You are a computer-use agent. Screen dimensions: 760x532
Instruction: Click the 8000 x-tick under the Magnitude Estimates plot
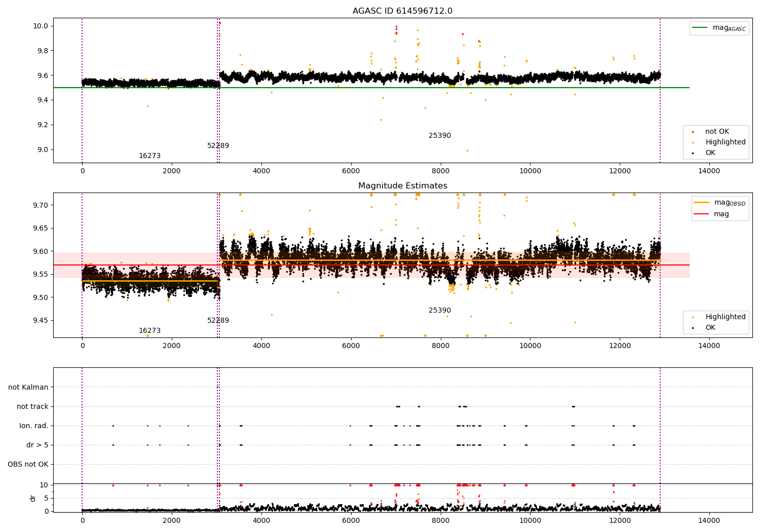tap(440, 346)
